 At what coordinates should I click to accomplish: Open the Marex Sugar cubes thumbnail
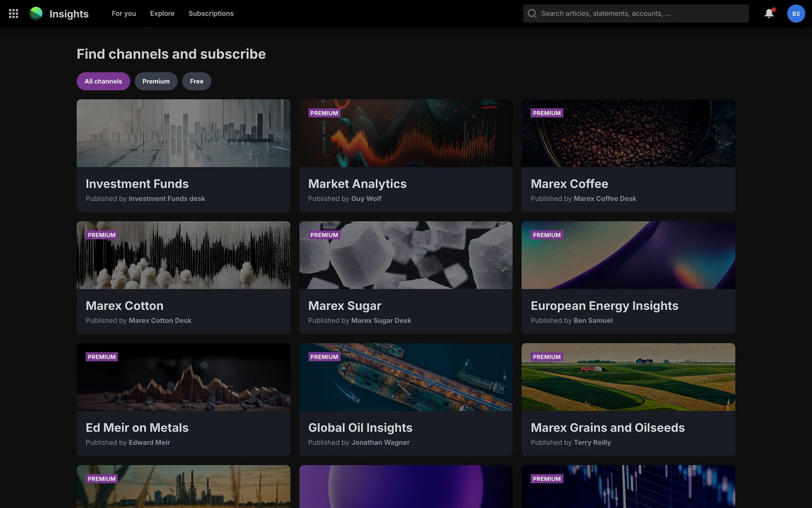point(406,255)
